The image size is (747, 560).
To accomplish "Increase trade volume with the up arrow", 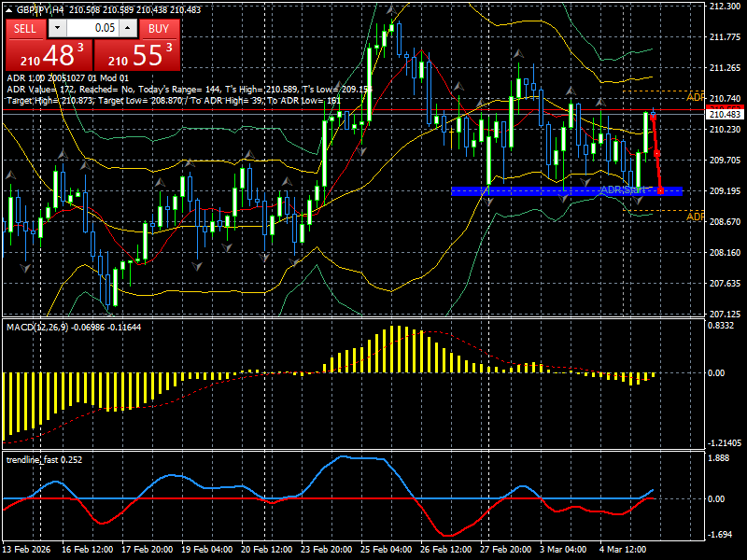I will click(128, 28).
